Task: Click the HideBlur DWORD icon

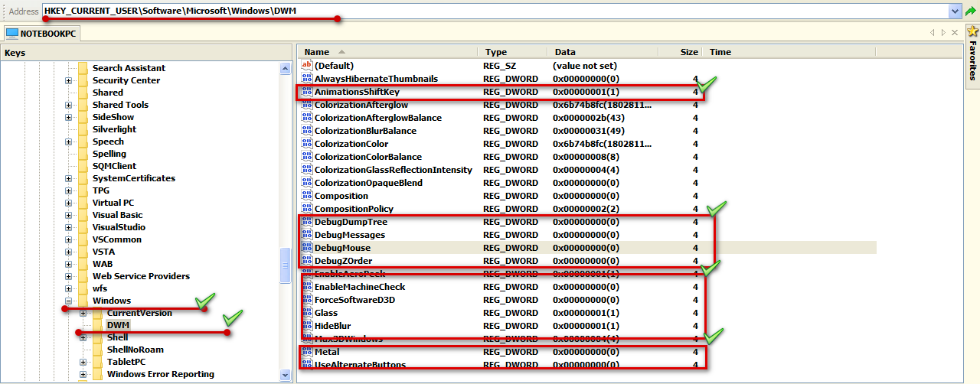Action: click(x=307, y=326)
